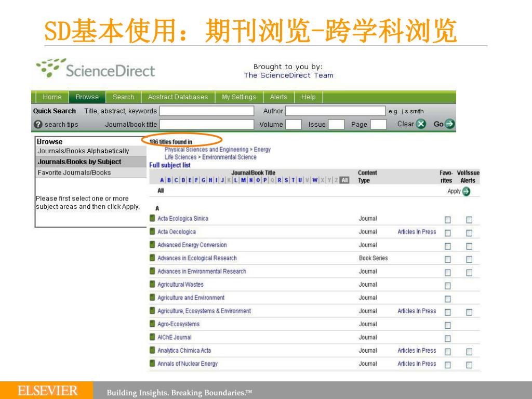Click book icon beside Agro-Ecosystems

[x=152, y=324]
